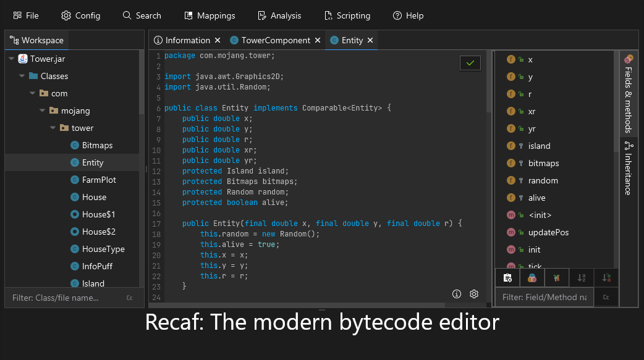
Task: Open the Config menu
Action: click(x=80, y=15)
